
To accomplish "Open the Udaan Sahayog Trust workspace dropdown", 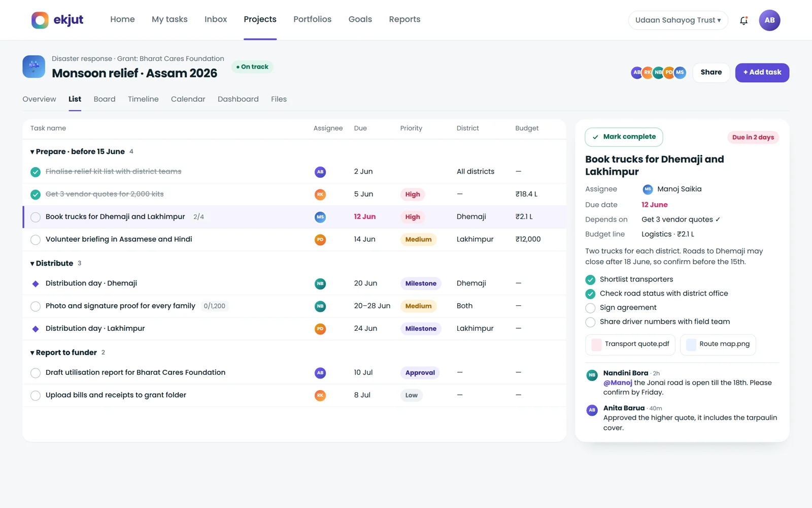I will pyautogui.click(x=678, y=20).
